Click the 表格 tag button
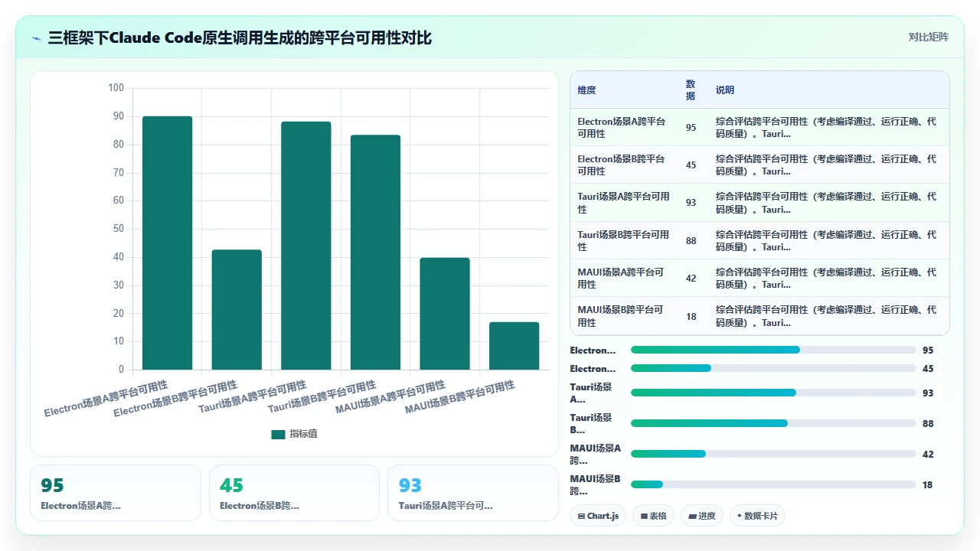Viewport: 980px width, 551px height. (653, 516)
